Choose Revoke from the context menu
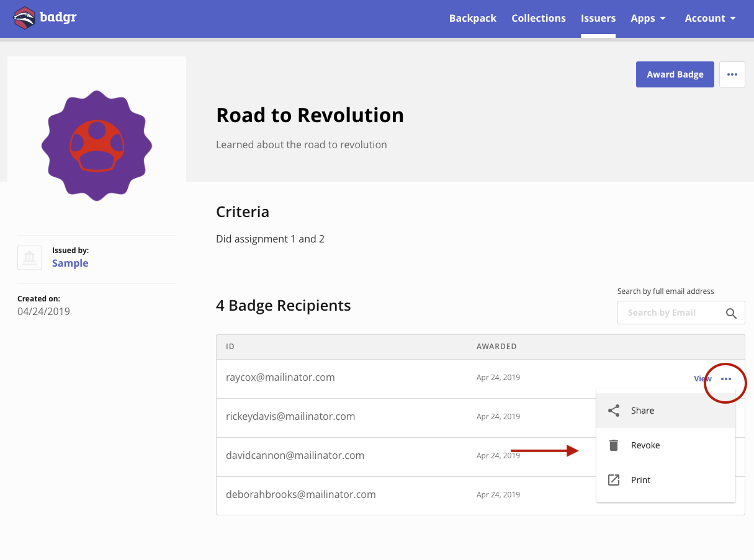The height and width of the screenshot is (560, 754). (666, 445)
